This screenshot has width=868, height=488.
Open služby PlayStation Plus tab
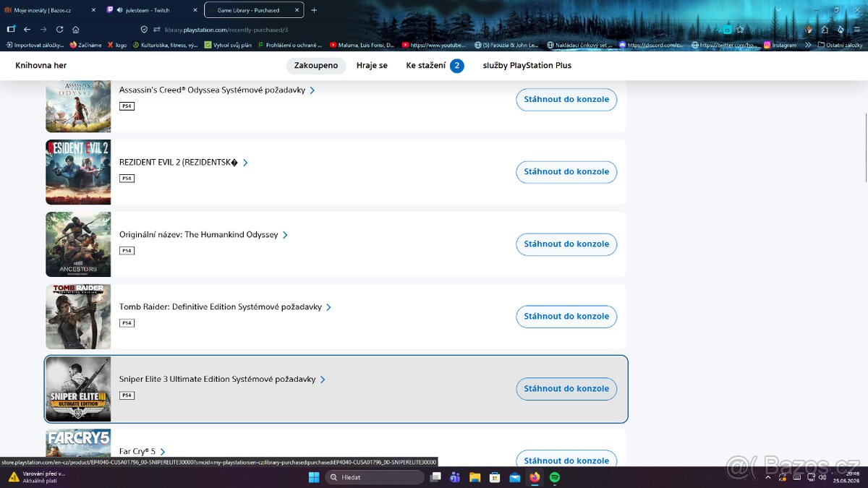tap(527, 66)
